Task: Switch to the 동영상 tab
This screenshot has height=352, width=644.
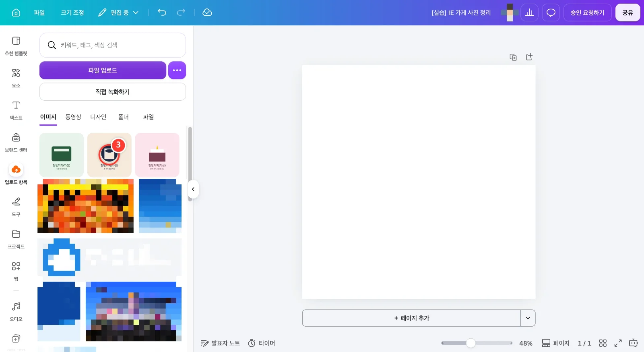Action: tap(73, 117)
